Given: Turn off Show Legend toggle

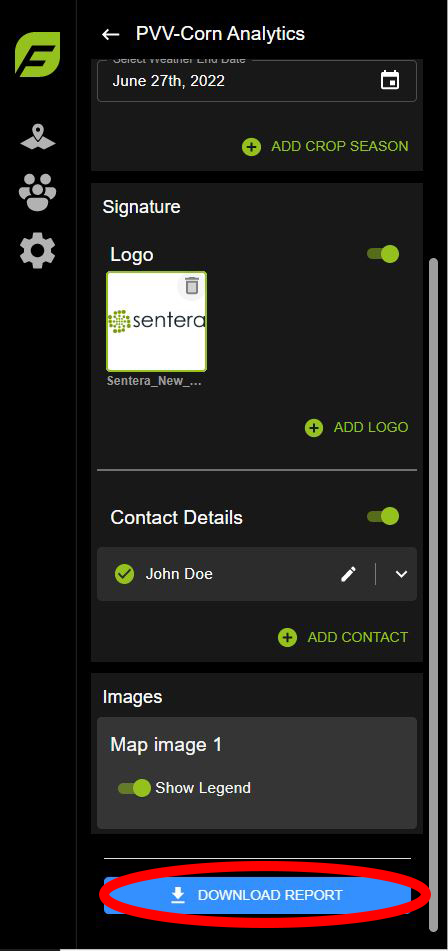Looking at the screenshot, I should tap(134, 788).
